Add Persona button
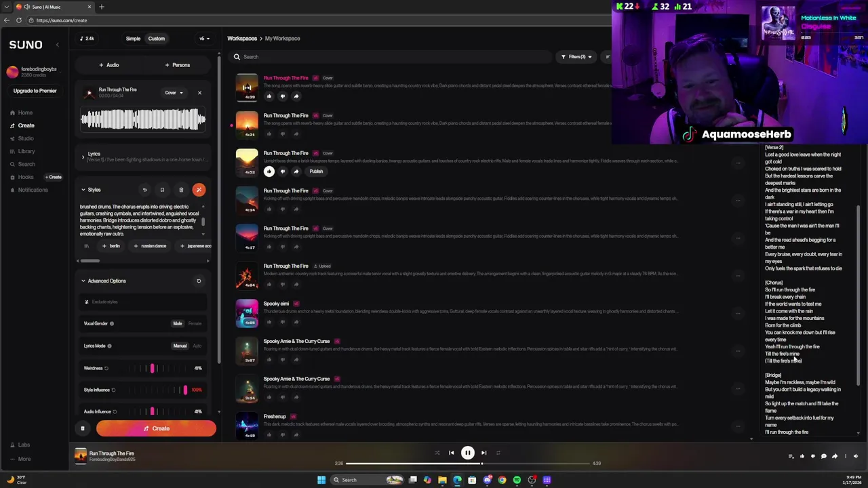 pyautogui.click(x=178, y=65)
